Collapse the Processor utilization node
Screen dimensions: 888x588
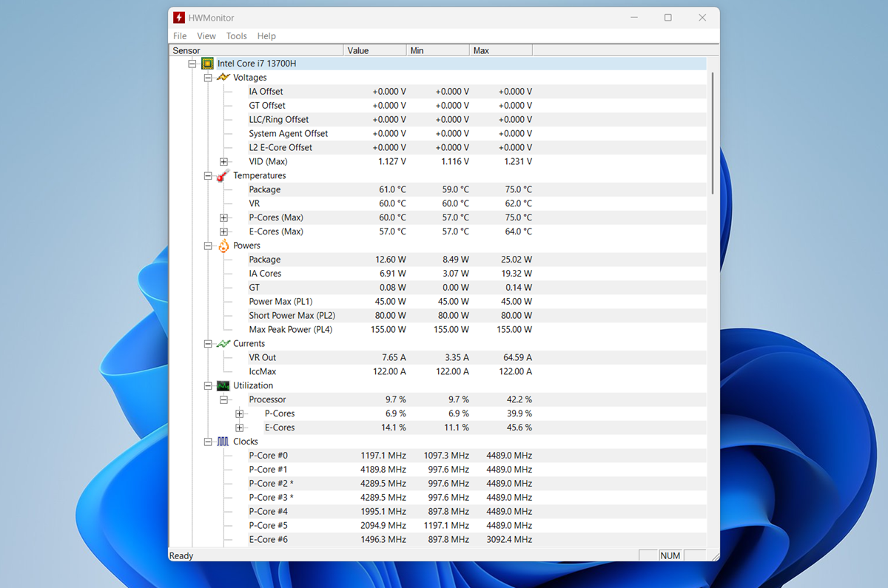(223, 400)
